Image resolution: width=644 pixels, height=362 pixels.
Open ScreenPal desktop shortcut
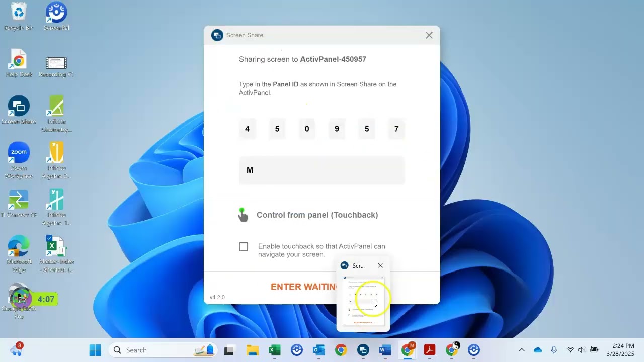point(56,16)
